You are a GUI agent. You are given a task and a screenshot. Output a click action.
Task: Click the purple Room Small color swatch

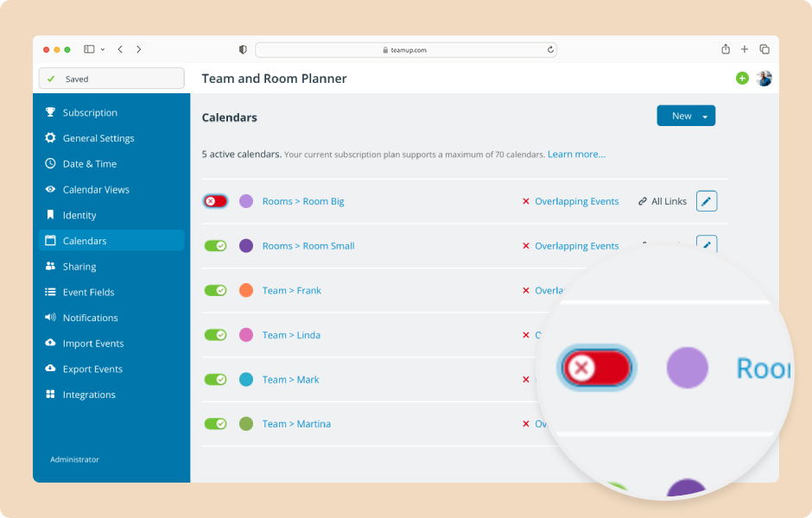point(246,246)
